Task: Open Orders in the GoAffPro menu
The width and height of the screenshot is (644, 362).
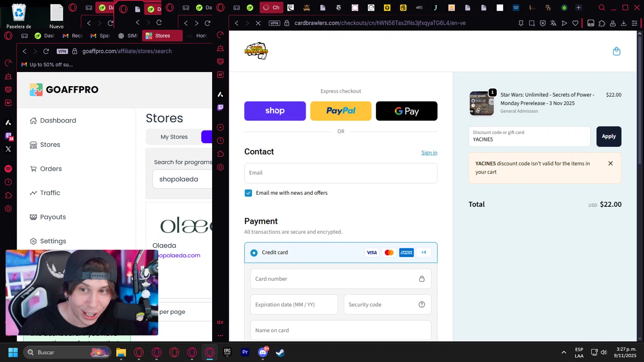Action: (x=46, y=169)
